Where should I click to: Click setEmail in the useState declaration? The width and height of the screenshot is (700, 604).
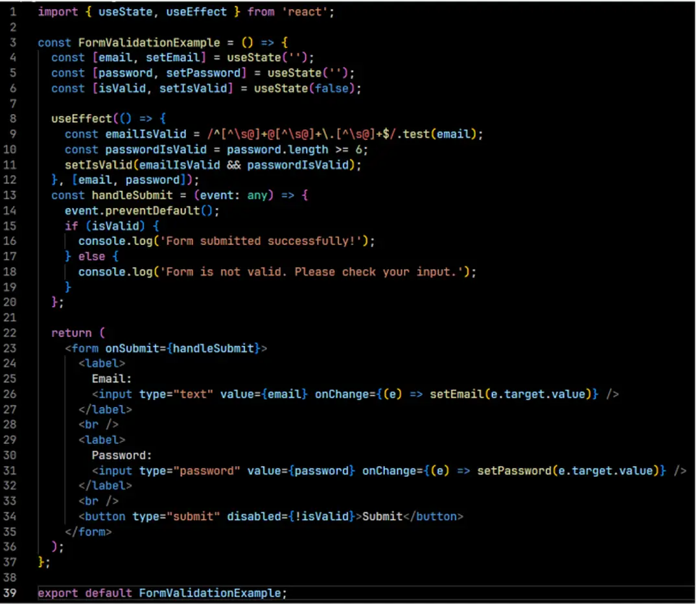176,58
